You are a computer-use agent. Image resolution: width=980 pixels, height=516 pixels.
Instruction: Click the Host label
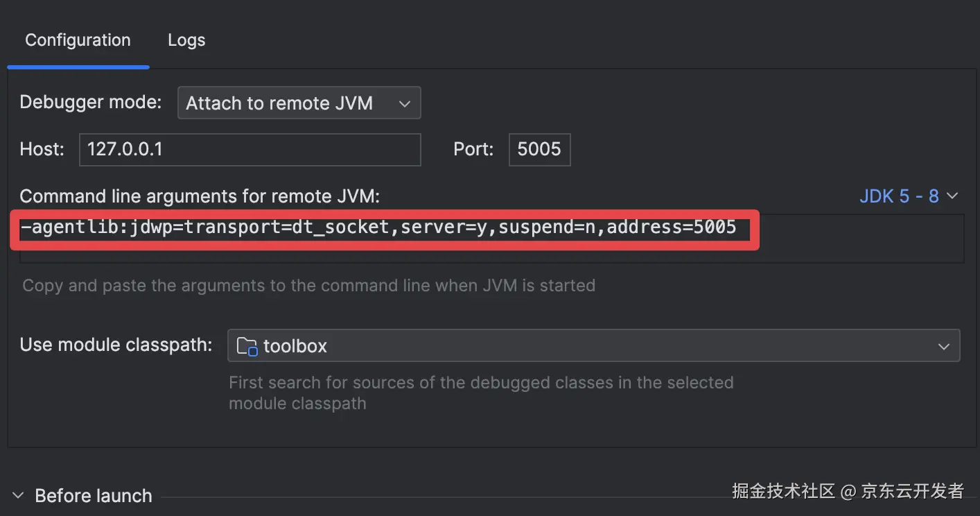point(42,149)
